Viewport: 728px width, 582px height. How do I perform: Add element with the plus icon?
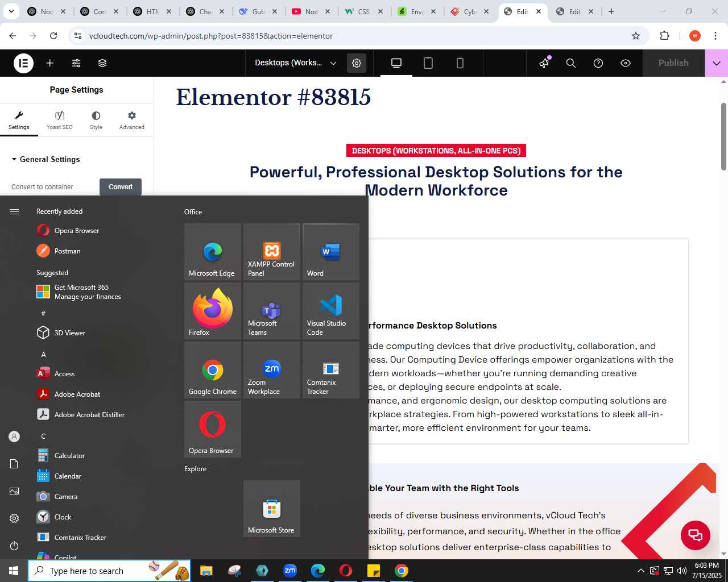tap(50, 63)
